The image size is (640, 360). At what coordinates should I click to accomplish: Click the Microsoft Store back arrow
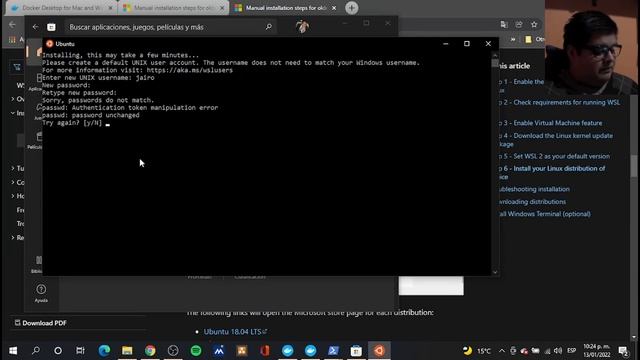36,27
